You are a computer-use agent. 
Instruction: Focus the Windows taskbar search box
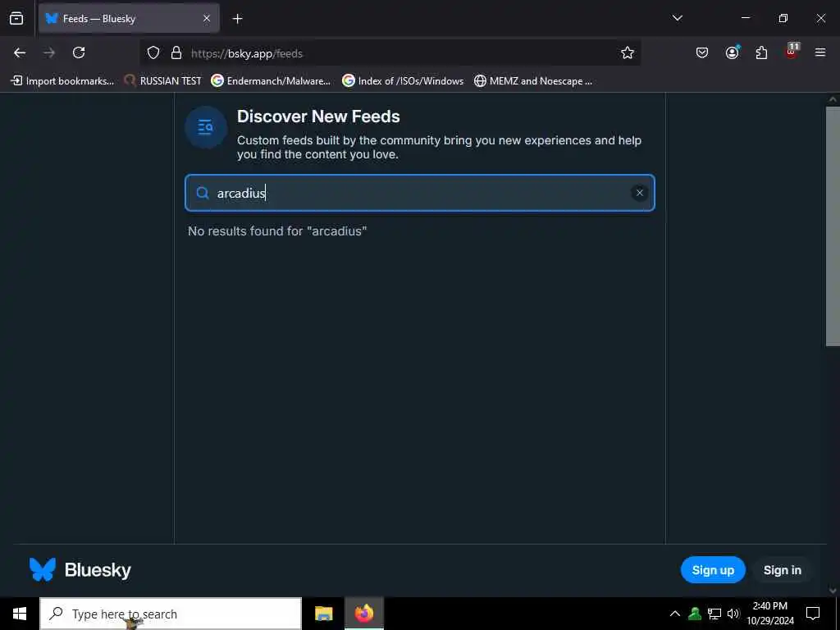click(x=171, y=614)
